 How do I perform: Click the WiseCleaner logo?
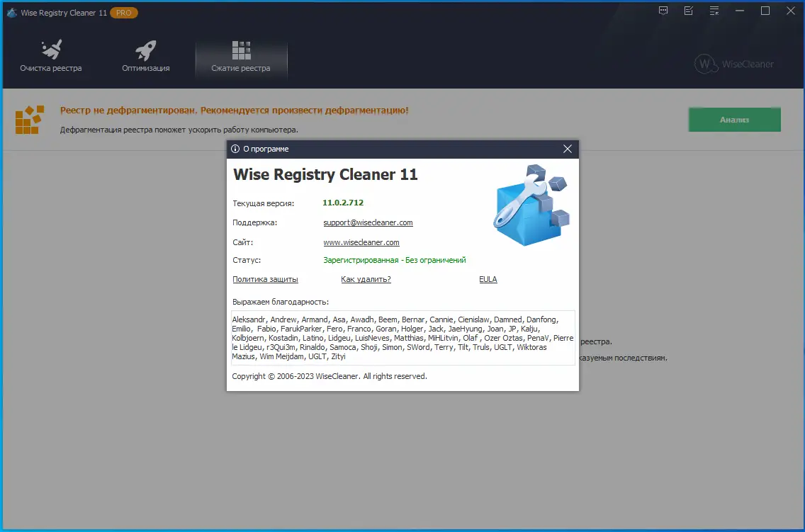(733, 63)
